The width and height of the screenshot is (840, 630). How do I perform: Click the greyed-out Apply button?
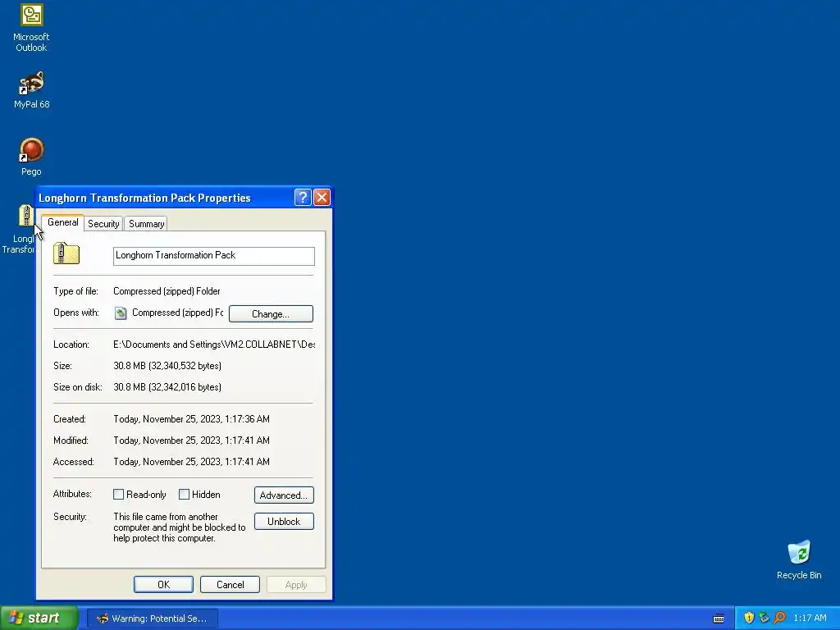click(296, 584)
